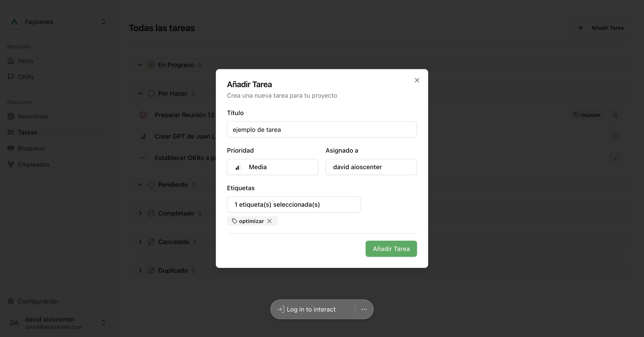Expand the Completado section

(x=140, y=213)
